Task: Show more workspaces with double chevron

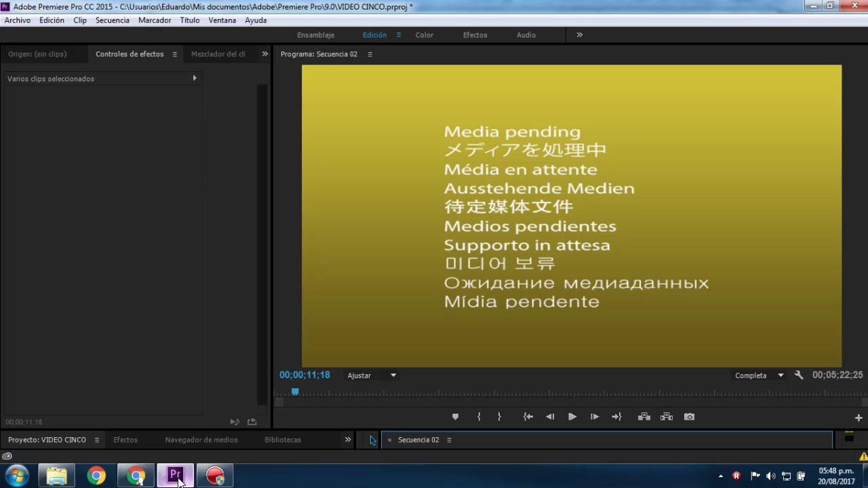Action: tap(579, 35)
